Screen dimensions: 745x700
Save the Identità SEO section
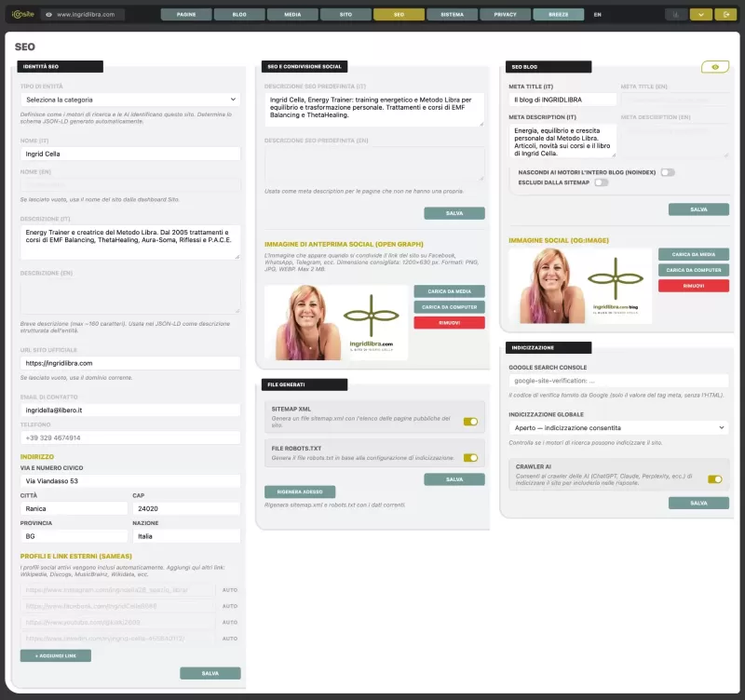210,673
